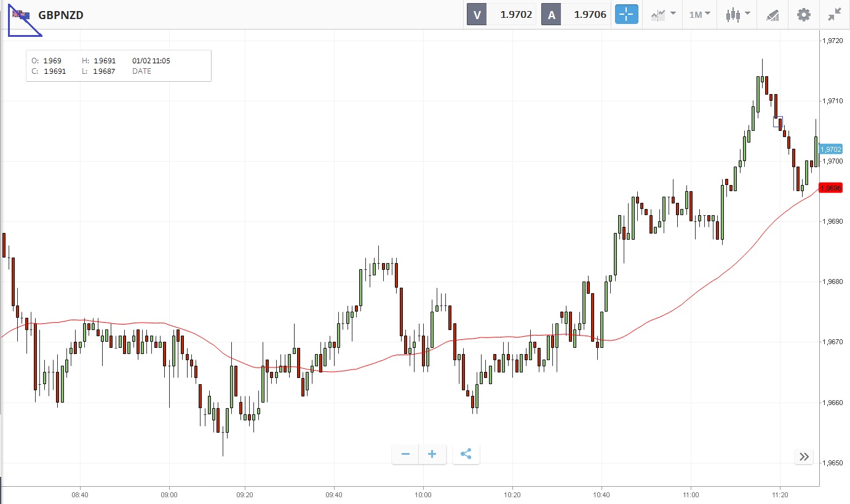Click the OHLC data info box
The image size is (850, 504).
(119, 66)
